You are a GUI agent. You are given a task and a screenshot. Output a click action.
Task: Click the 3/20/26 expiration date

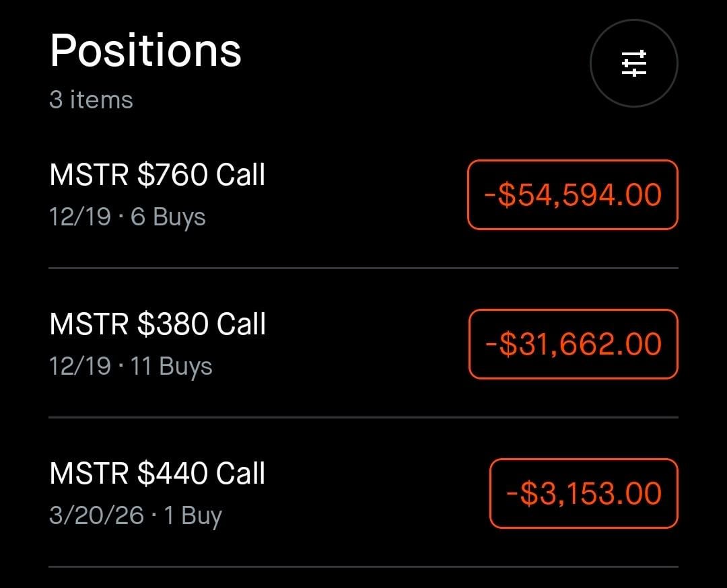(96, 515)
